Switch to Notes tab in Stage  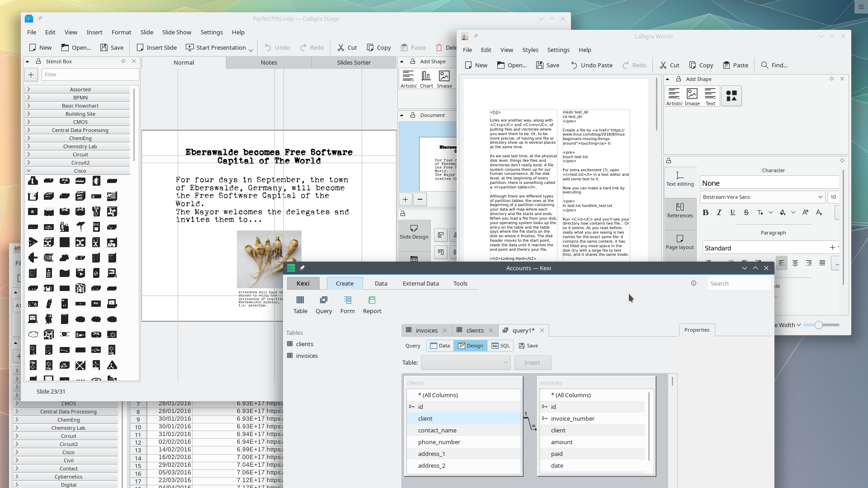(269, 62)
